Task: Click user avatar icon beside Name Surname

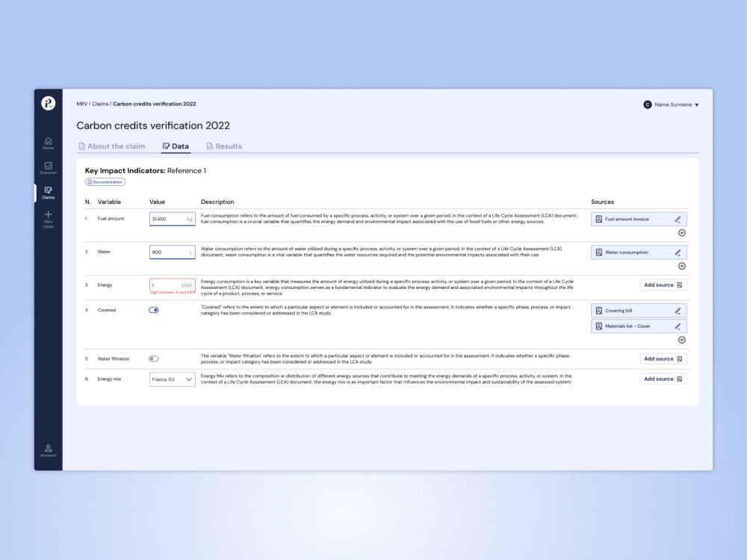Action: 647,105
